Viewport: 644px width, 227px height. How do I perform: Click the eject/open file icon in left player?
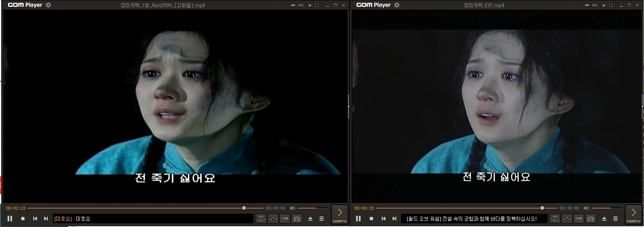tap(310, 219)
